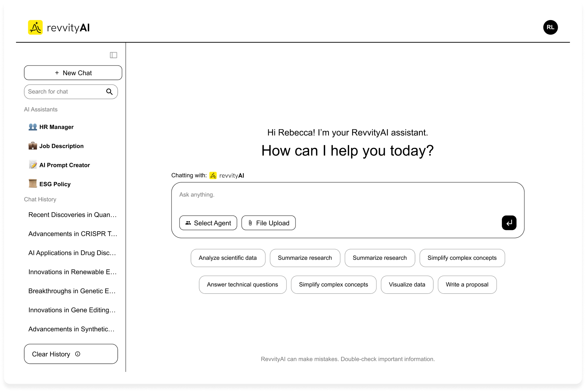Image resolution: width=586 pixels, height=392 pixels.
Task: Collapse the sidebar with the panel icon
Action: [x=114, y=55]
